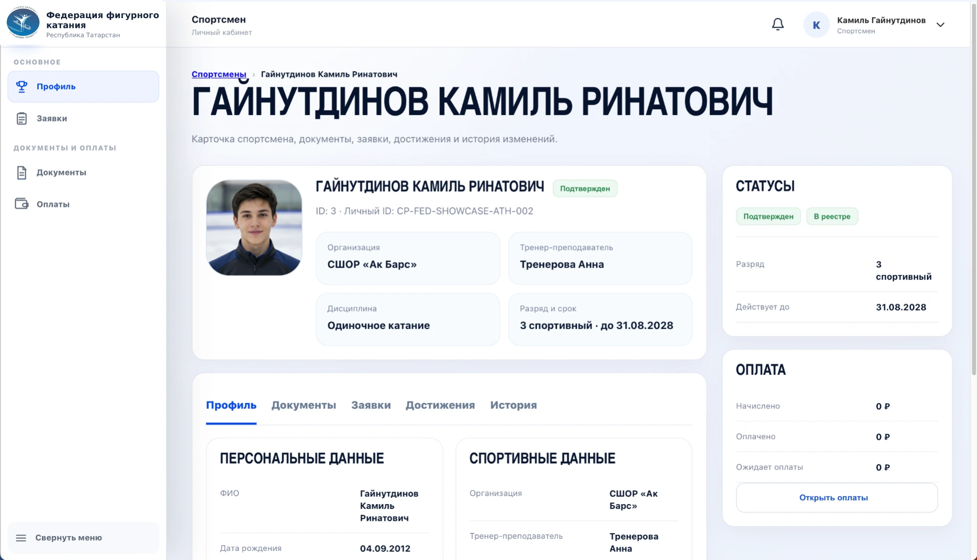Click the athlete's profile photo
The image size is (977, 560).
(x=254, y=228)
